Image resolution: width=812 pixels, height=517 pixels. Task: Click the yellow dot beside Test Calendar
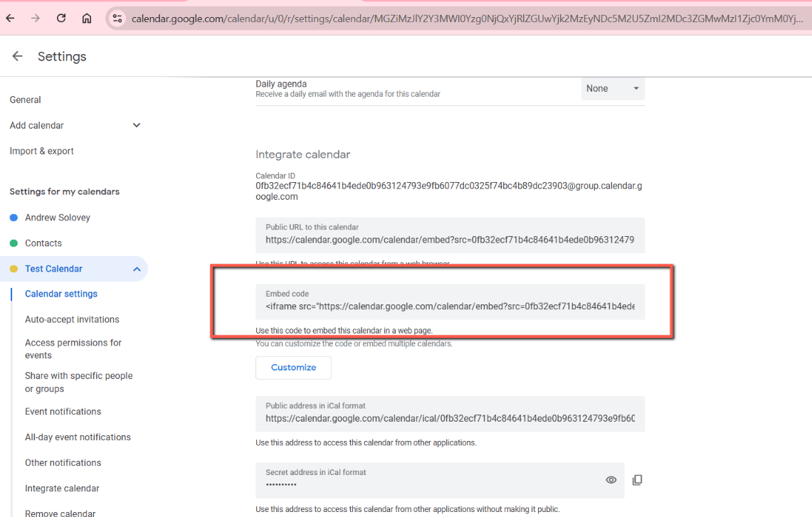[14, 269]
